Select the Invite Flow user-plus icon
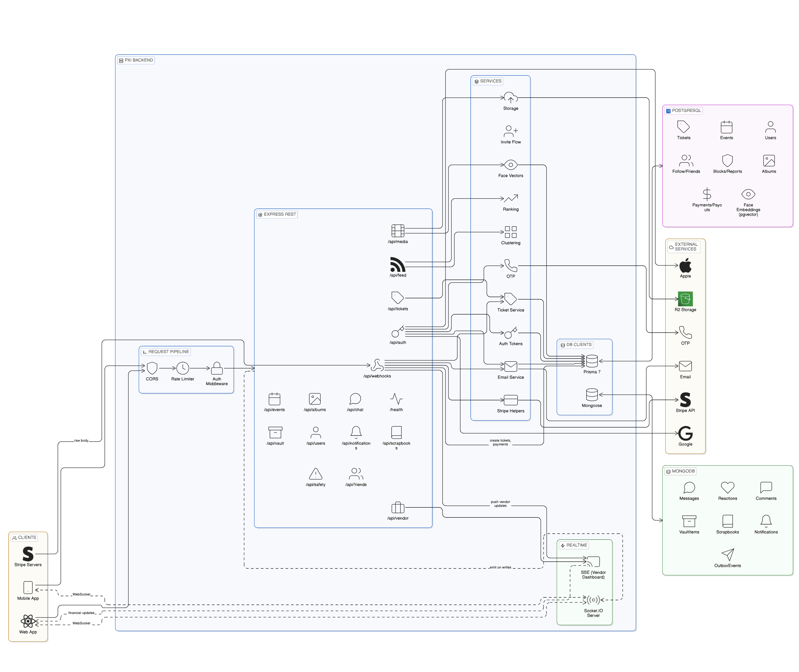Viewport: 799px width, 672px height. [510, 132]
